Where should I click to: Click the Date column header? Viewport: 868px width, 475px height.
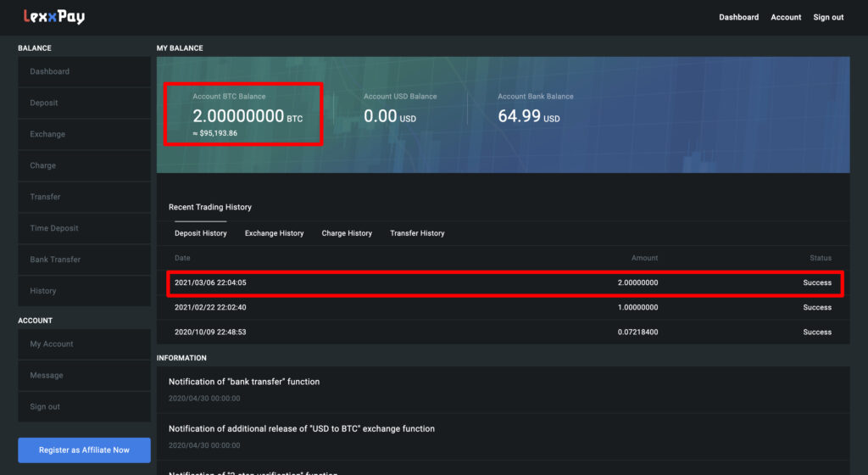point(182,258)
